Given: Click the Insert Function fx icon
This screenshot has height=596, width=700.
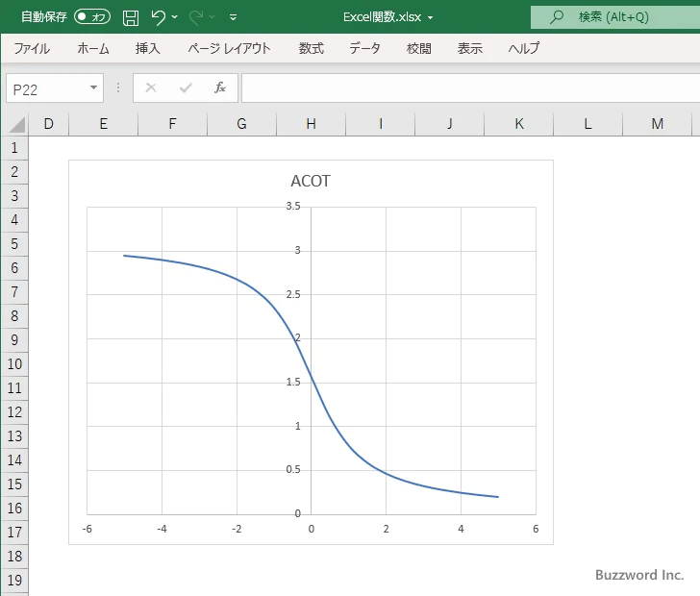Looking at the screenshot, I should pos(220,88).
